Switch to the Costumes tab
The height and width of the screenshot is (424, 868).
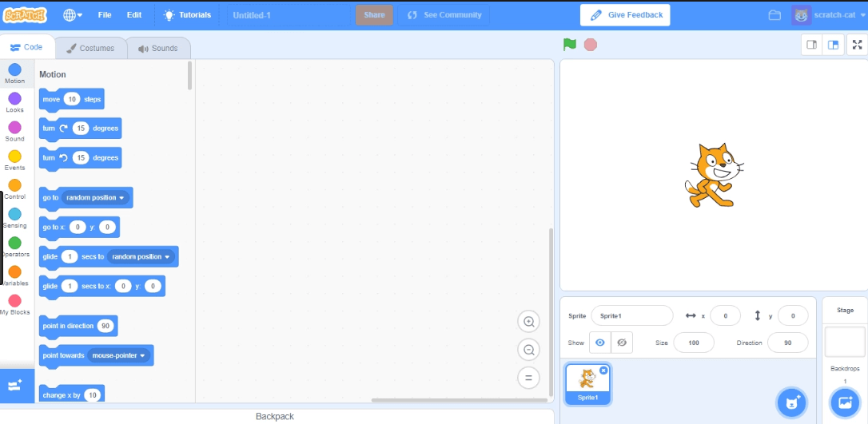point(91,48)
